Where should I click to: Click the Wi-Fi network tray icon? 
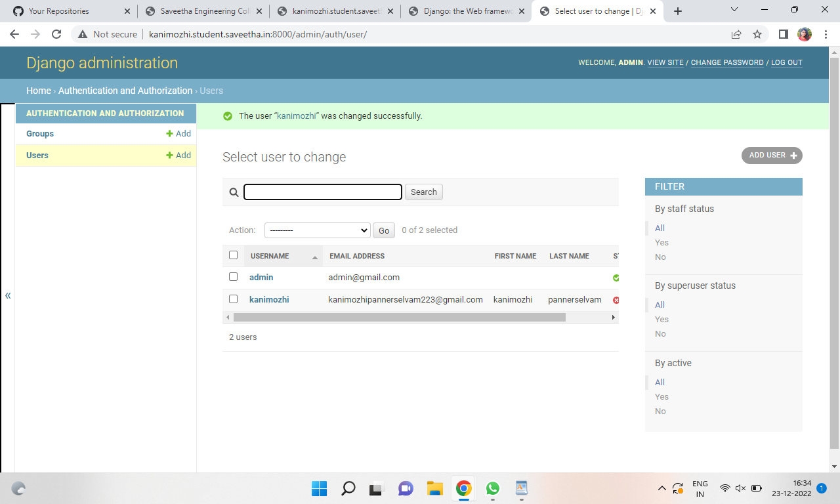pyautogui.click(x=725, y=488)
